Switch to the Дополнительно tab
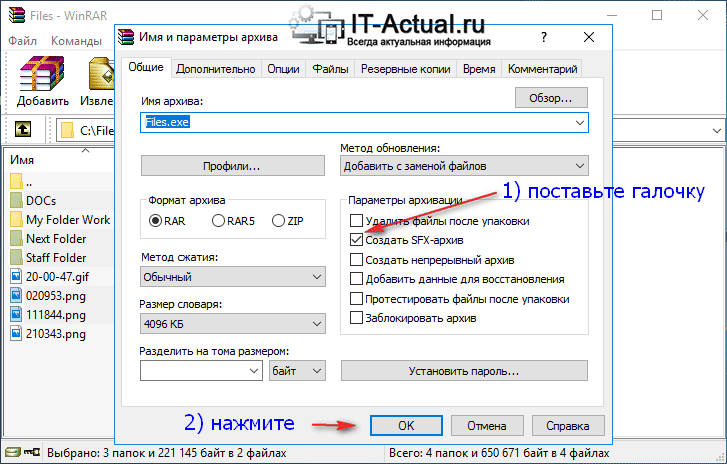727x464 pixels. 216,69
